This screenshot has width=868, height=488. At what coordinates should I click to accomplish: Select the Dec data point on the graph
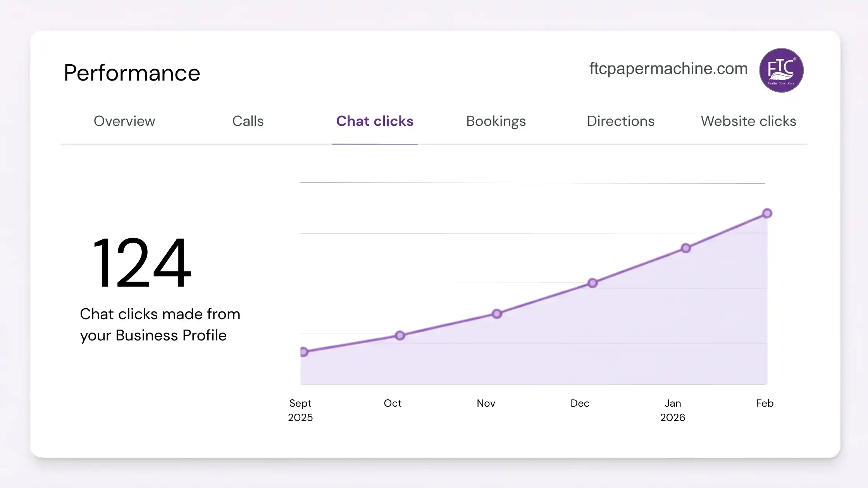click(592, 283)
